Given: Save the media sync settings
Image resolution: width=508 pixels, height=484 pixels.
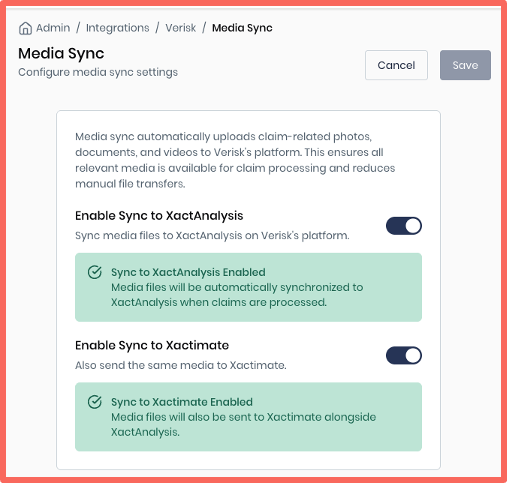Looking at the screenshot, I should pyautogui.click(x=465, y=65).
